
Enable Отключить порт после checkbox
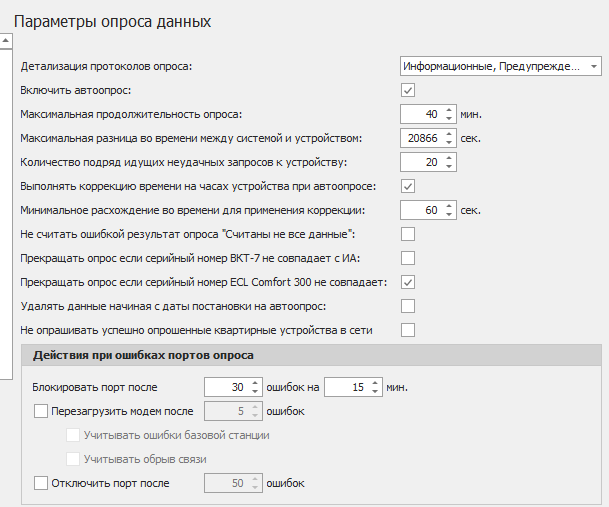[x=41, y=483]
